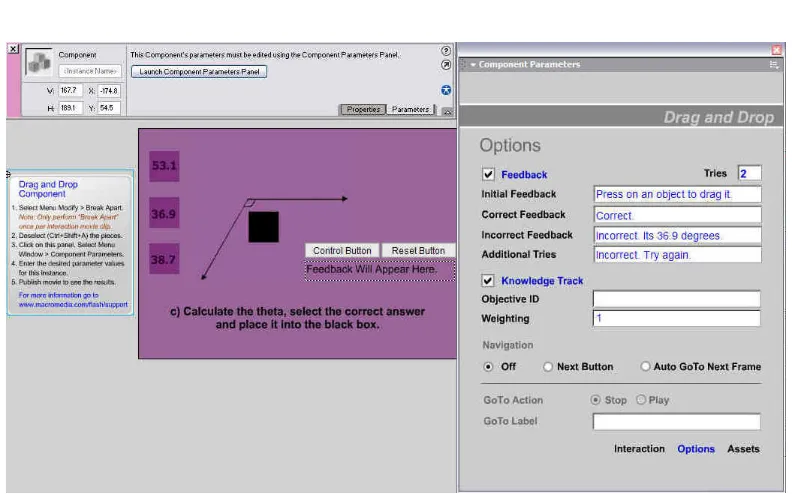The height and width of the screenshot is (494, 792).
Task: Edit the Initial Feedback field
Action: coord(677,194)
